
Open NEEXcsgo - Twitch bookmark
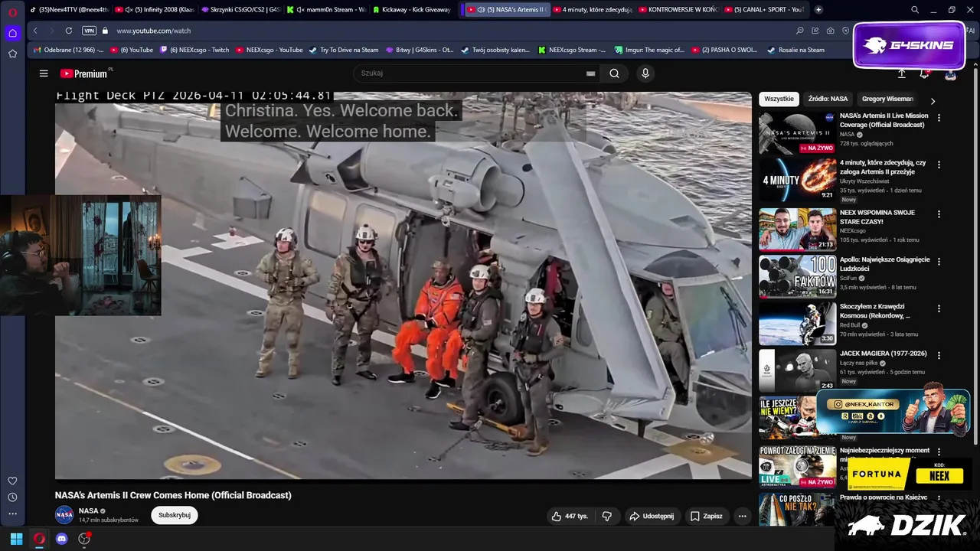[x=194, y=50]
